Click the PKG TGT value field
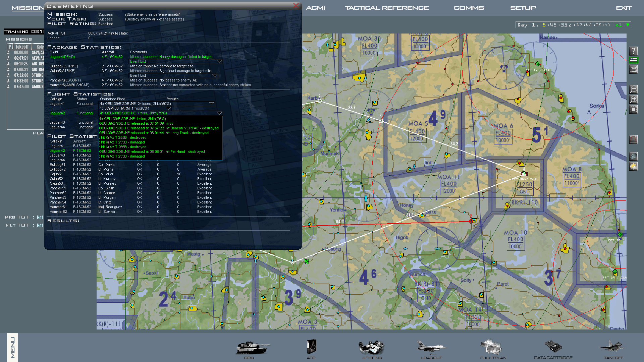 point(40,217)
